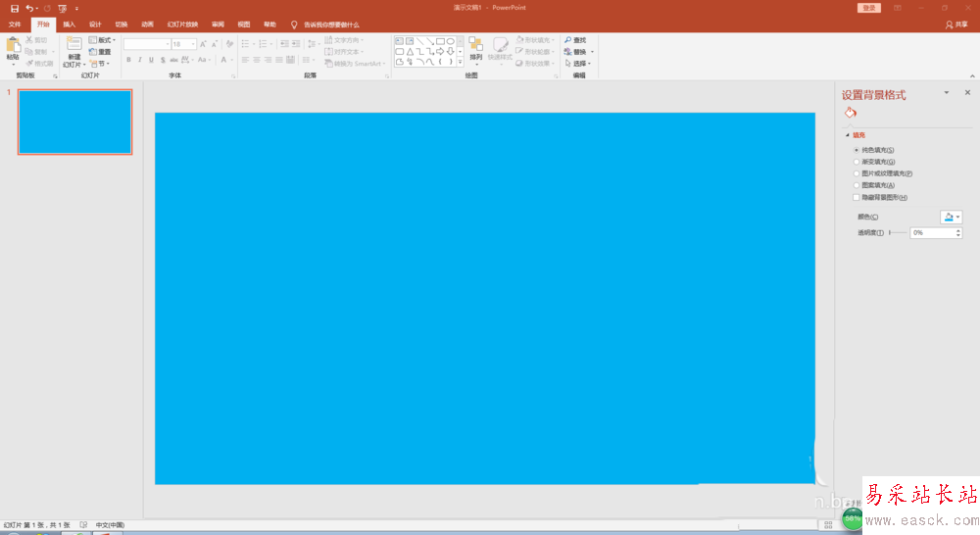Select the Down Arrow shape in gallery
980x535 pixels.
point(451,51)
